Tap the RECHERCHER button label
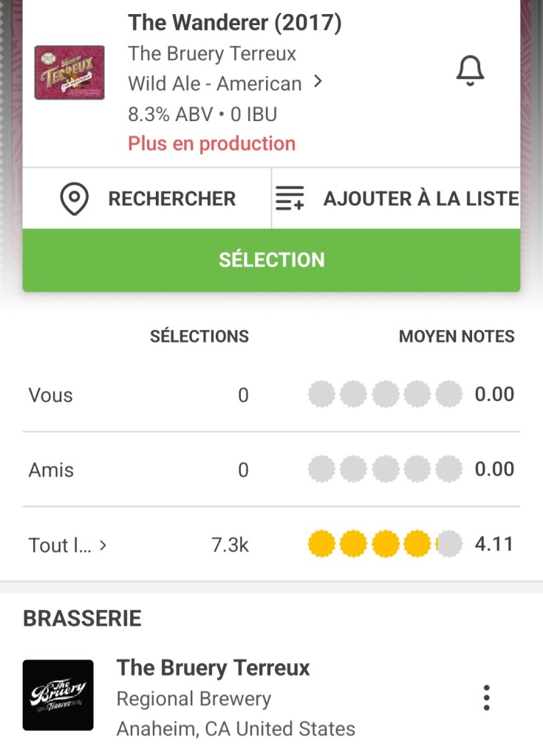Viewport: 543px width, 756px height. (x=171, y=199)
